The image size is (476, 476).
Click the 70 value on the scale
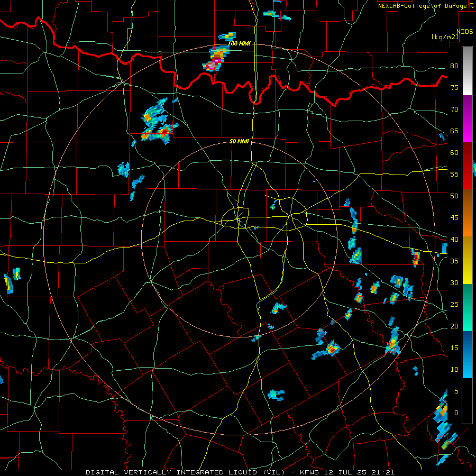454,109
